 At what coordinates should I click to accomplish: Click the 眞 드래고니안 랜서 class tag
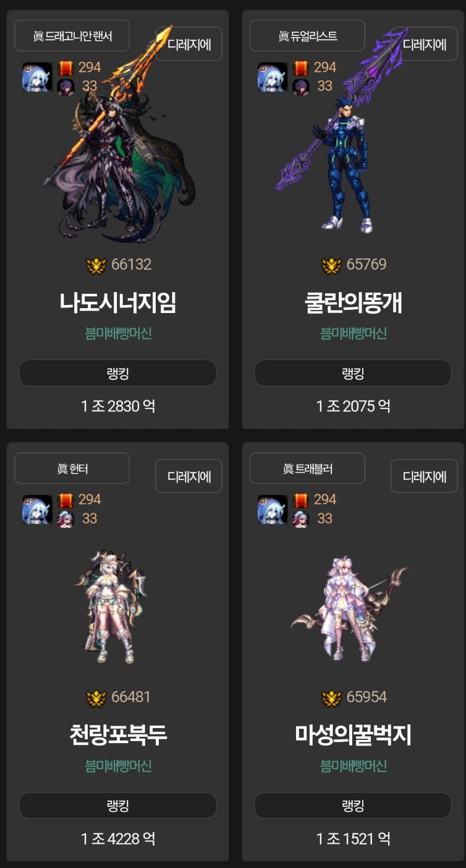[x=72, y=36]
